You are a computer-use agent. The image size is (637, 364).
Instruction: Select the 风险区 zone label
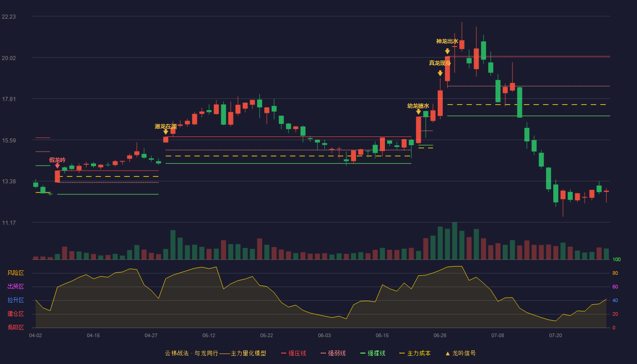point(15,273)
